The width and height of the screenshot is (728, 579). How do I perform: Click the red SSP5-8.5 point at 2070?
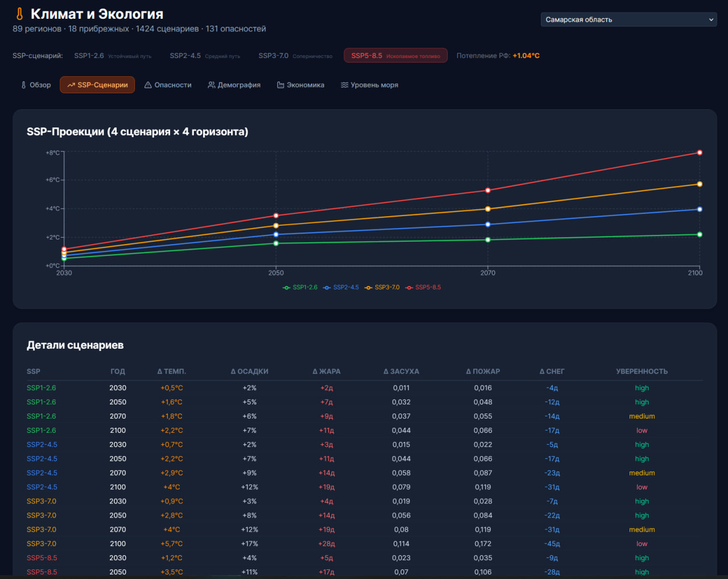(488, 191)
